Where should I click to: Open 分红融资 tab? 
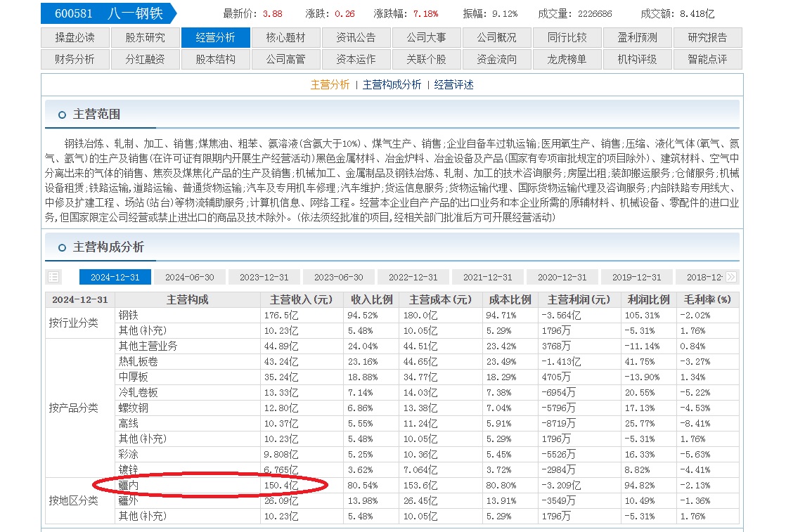point(146,59)
